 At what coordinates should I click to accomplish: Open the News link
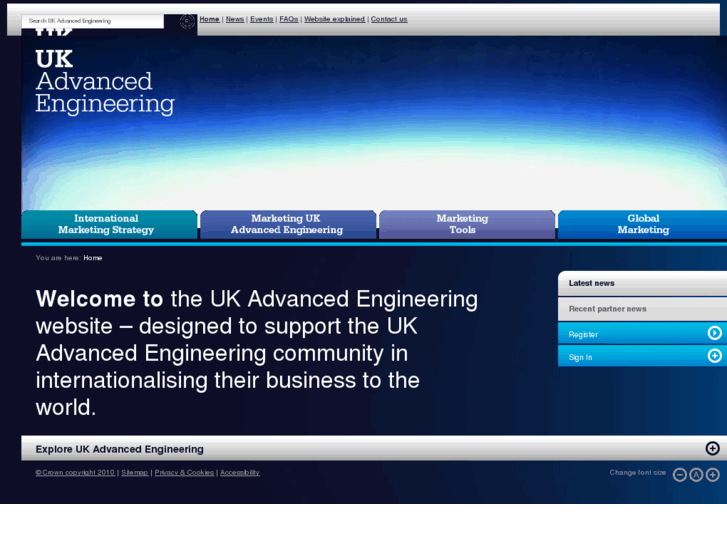tap(235, 19)
